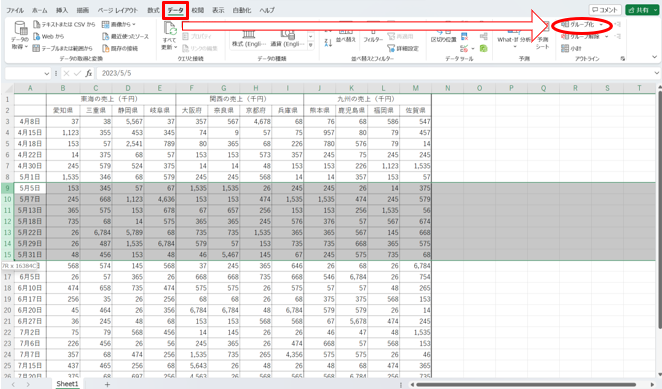Select row 9 header
The width and height of the screenshot is (662, 389).
tap(8, 188)
